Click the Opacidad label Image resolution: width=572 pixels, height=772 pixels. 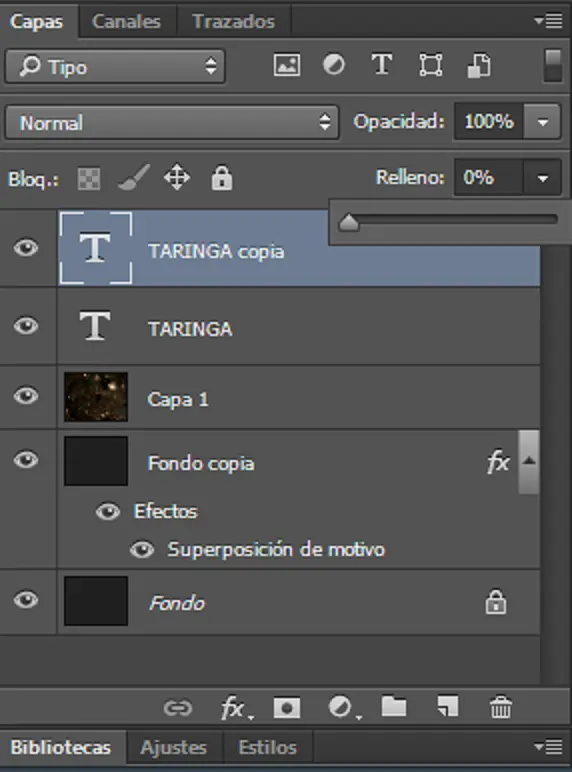(399, 121)
